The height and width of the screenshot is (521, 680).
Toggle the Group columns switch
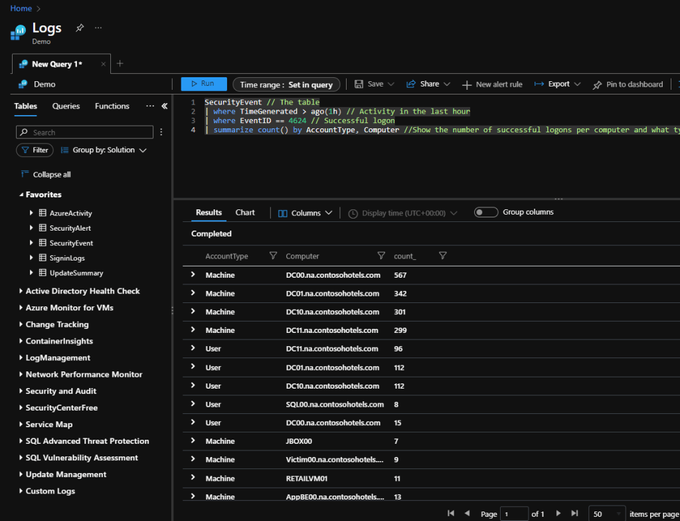point(486,212)
